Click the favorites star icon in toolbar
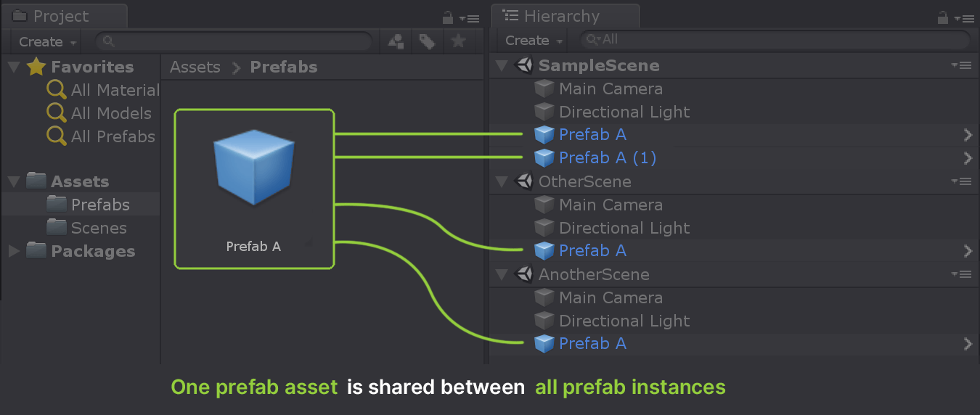This screenshot has width=980, height=415. coord(458,41)
